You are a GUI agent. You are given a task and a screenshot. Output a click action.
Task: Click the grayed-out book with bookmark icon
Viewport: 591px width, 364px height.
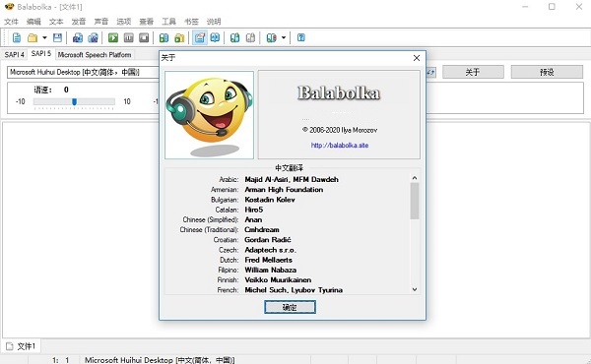coord(250,37)
